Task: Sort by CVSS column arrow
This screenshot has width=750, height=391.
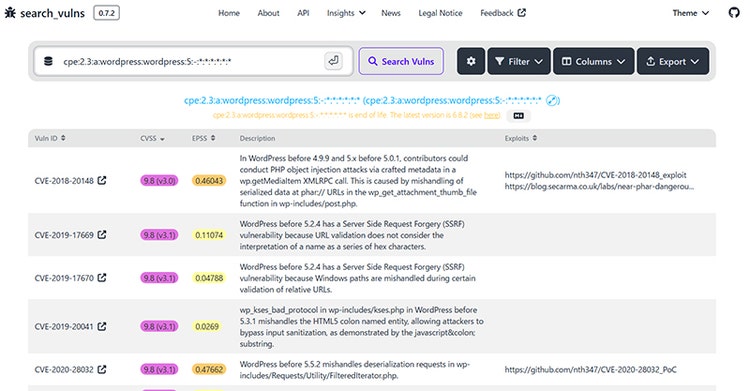Action: 162,139
